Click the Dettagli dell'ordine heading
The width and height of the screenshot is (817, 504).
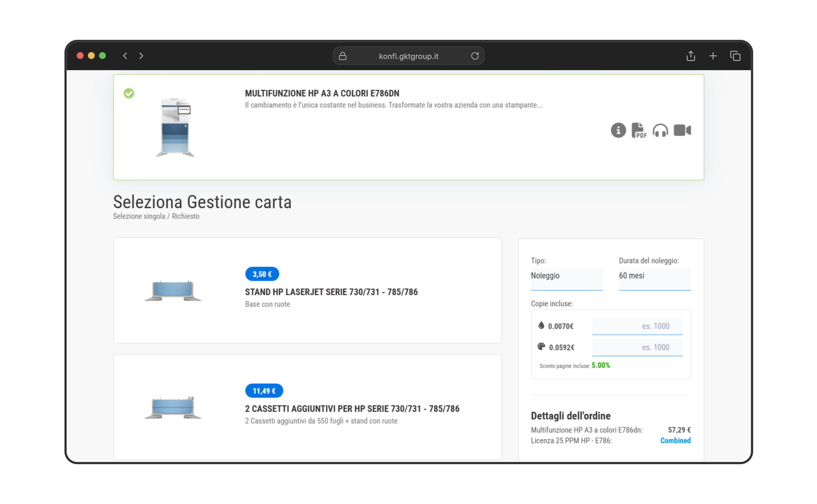[570, 416]
